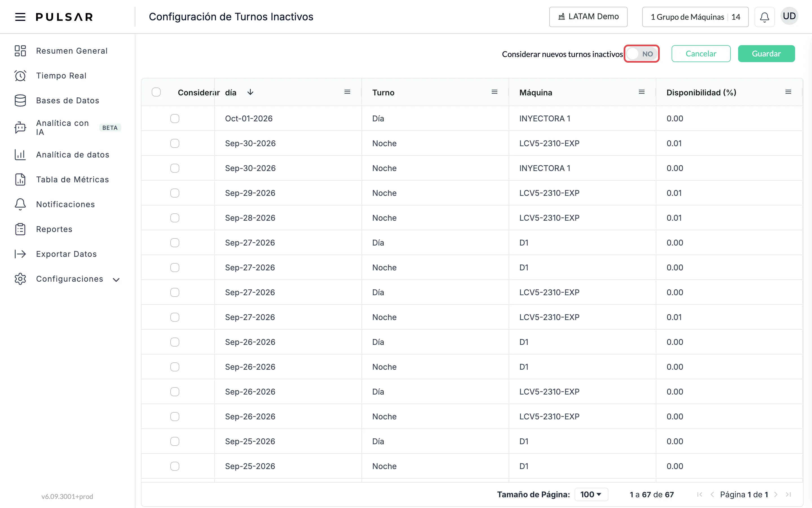Open the Turno column menu icon
812x508 pixels.
(x=494, y=92)
